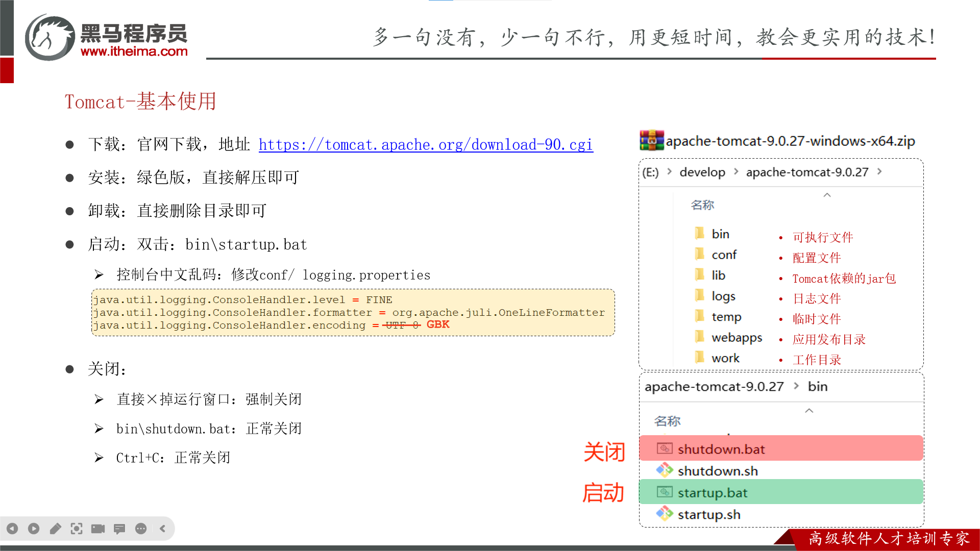Image resolution: width=980 pixels, height=551 pixels.
Task: Click the bin breadcrumb in the lower explorer
Action: click(818, 387)
